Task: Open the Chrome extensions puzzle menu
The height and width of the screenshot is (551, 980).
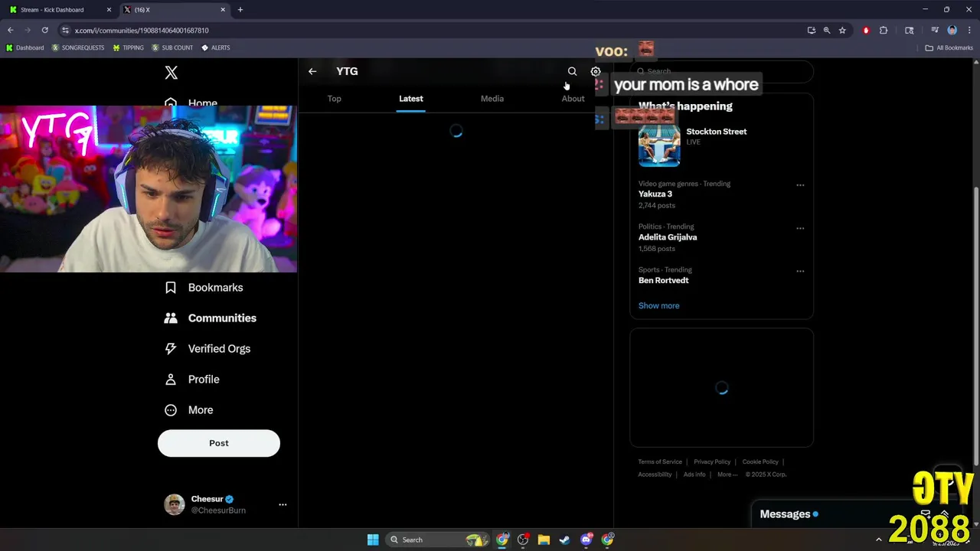Action: [x=884, y=31]
